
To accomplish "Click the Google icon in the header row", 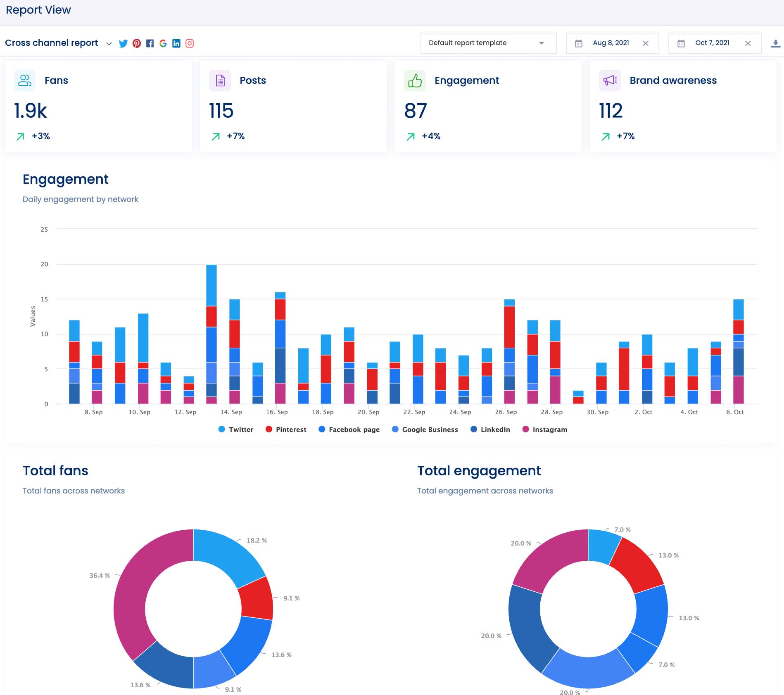I will pos(163,43).
